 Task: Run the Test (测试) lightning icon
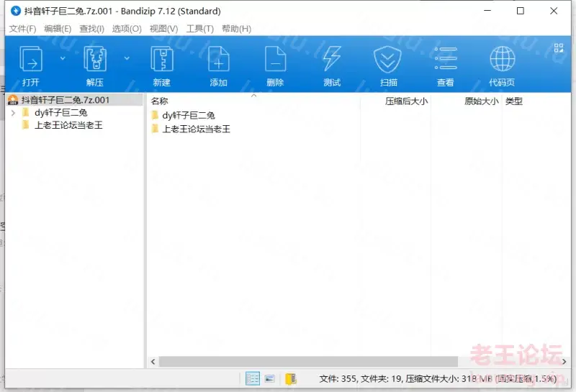(x=332, y=59)
